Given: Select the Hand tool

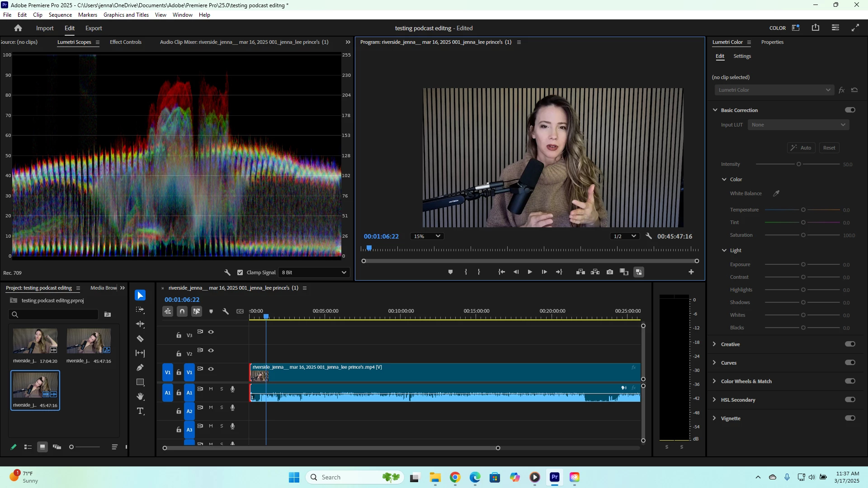Looking at the screenshot, I should click(x=140, y=397).
